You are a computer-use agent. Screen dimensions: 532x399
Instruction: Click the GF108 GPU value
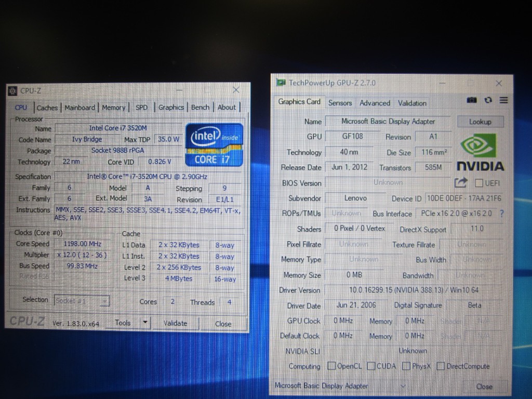(x=353, y=136)
